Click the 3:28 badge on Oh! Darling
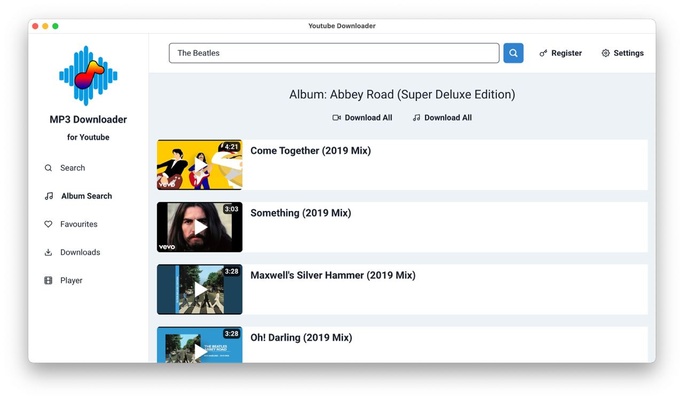Viewport: 684px width, 400px height. (232, 334)
